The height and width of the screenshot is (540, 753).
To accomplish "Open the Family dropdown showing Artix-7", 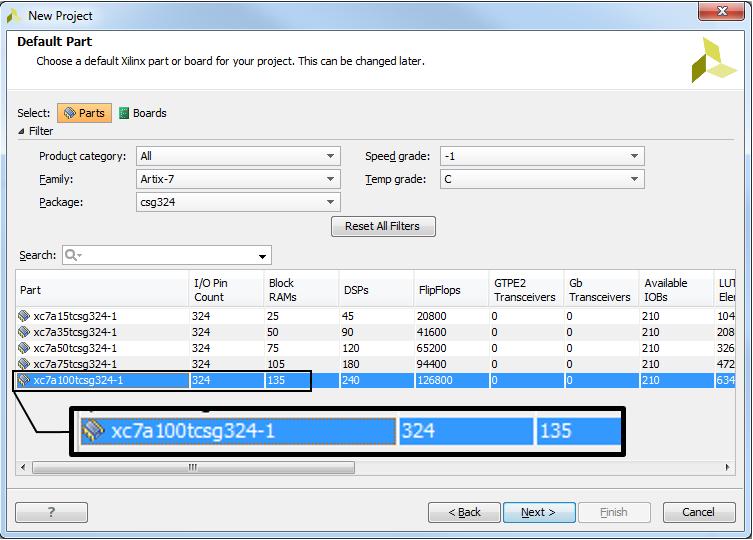I will point(238,179).
